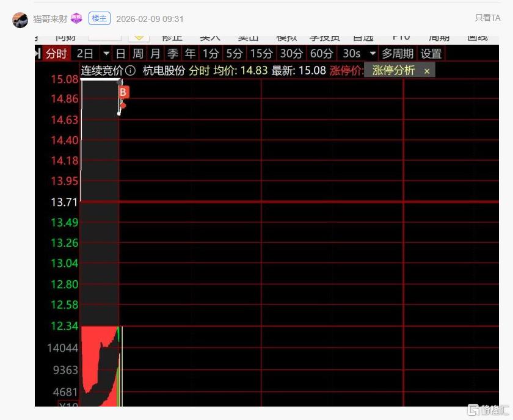Image resolution: width=513 pixels, height=420 pixels.
Task: Select the 分时 intraday chart tab
Action: pyautogui.click(x=56, y=54)
